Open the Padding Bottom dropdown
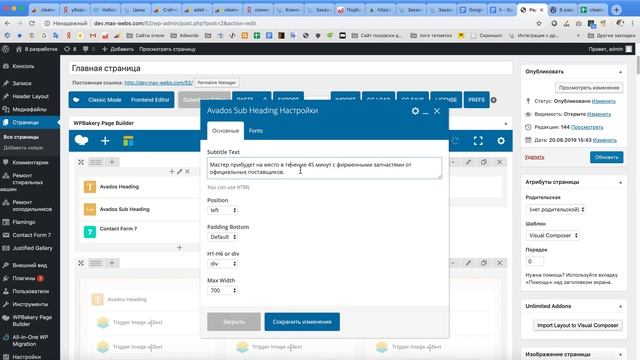This screenshot has height=360, width=640. tap(222, 237)
